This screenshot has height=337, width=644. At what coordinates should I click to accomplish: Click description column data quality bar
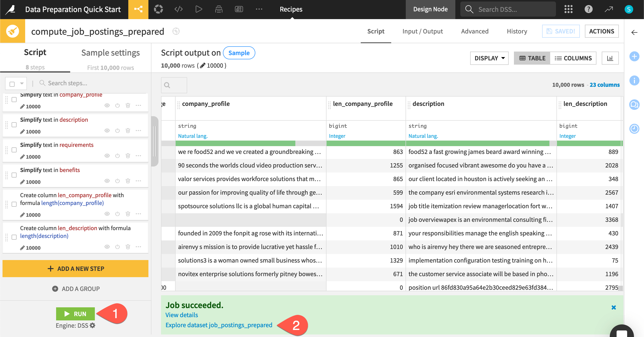(481, 143)
